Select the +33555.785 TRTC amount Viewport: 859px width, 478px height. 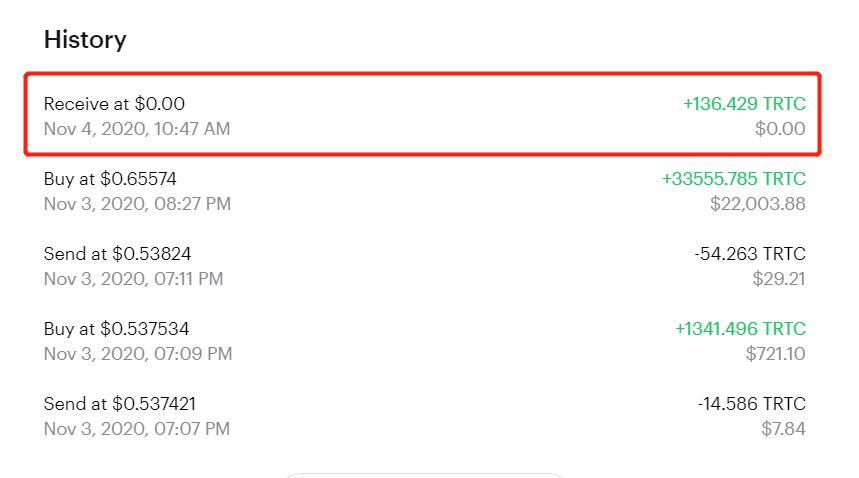pos(734,178)
